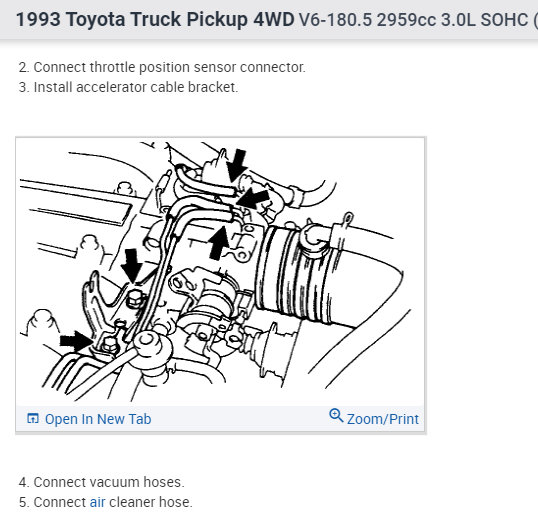Click the downward arrow above the upper bracket bolt

tap(131, 266)
